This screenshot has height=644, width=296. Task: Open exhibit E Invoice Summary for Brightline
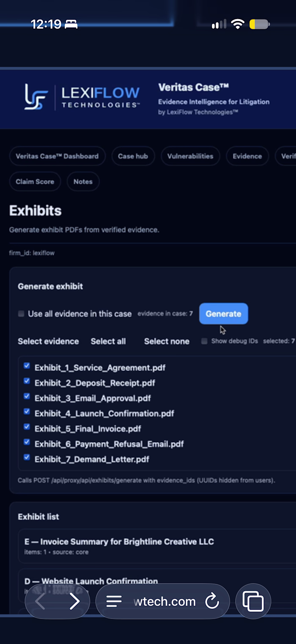[x=157, y=546]
